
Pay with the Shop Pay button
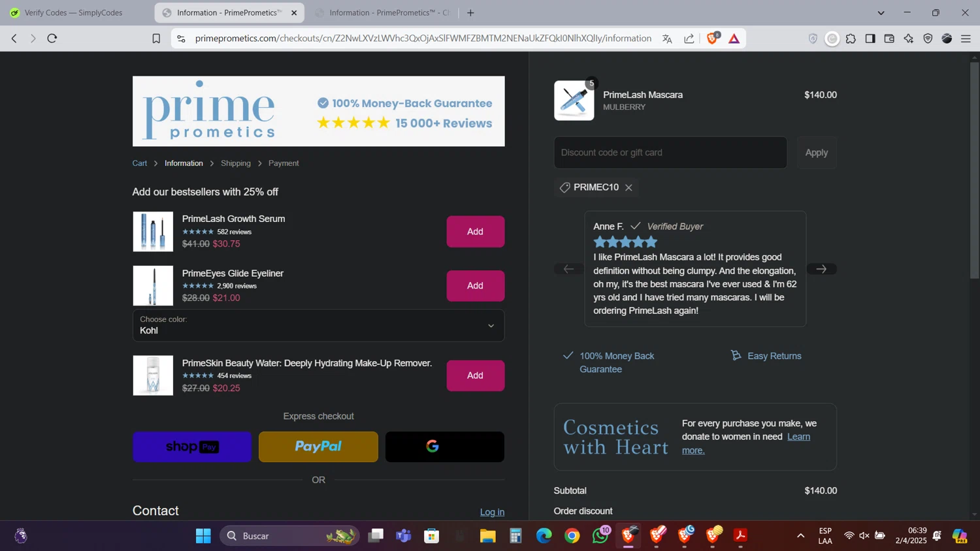(x=192, y=447)
